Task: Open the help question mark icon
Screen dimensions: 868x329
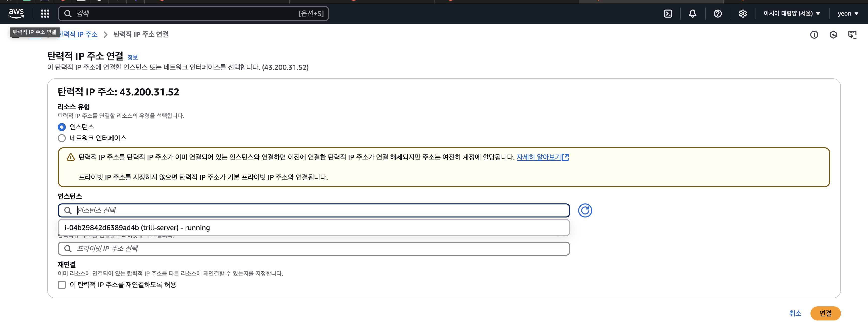Action: click(717, 14)
